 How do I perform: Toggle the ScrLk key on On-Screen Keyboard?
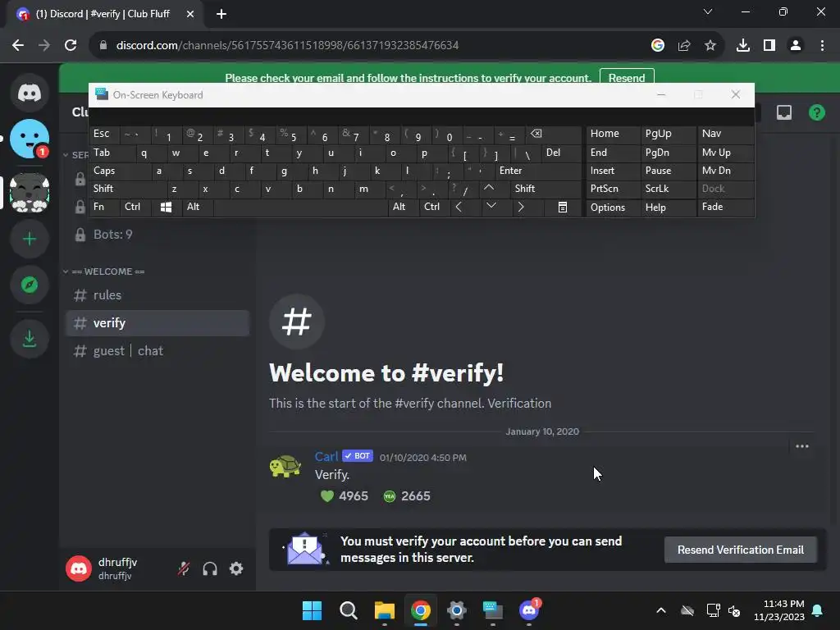coord(668,189)
